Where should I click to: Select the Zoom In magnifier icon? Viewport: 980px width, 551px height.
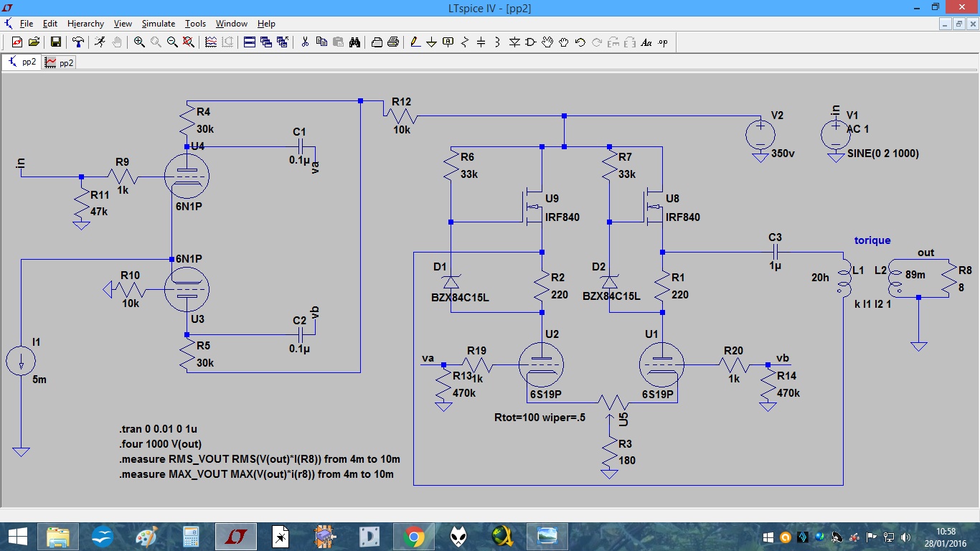tap(139, 42)
